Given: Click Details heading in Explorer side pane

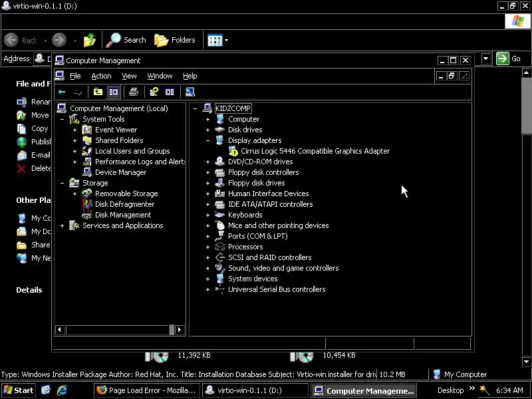Looking at the screenshot, I should point(29,290).
